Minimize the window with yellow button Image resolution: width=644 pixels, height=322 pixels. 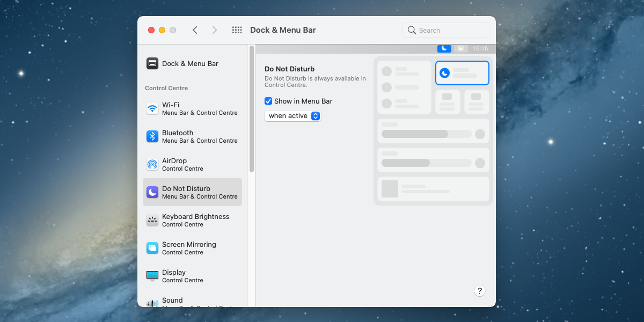click(x=162, y=30)
